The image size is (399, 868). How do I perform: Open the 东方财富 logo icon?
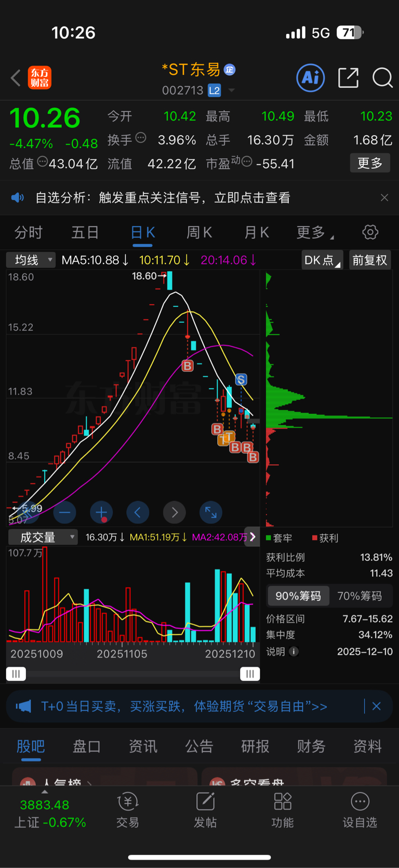39,78
